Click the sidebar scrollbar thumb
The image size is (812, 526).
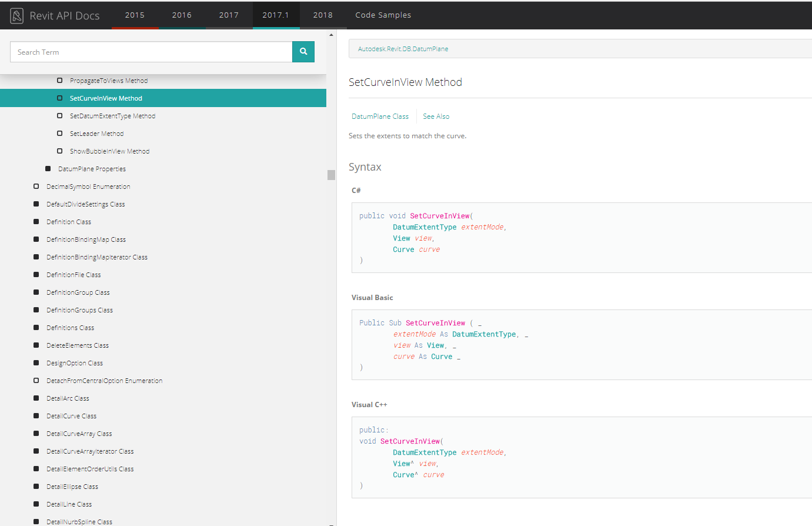pos(331,175)
